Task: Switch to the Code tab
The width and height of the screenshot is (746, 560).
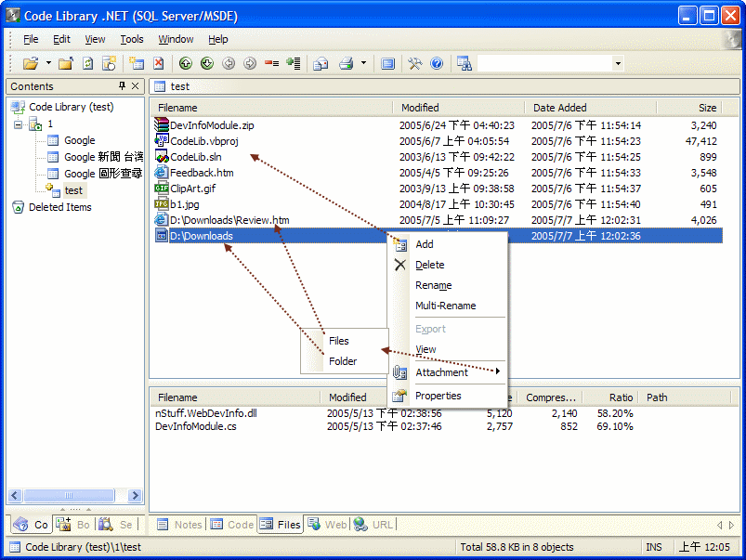Action: tap(231, 525)
